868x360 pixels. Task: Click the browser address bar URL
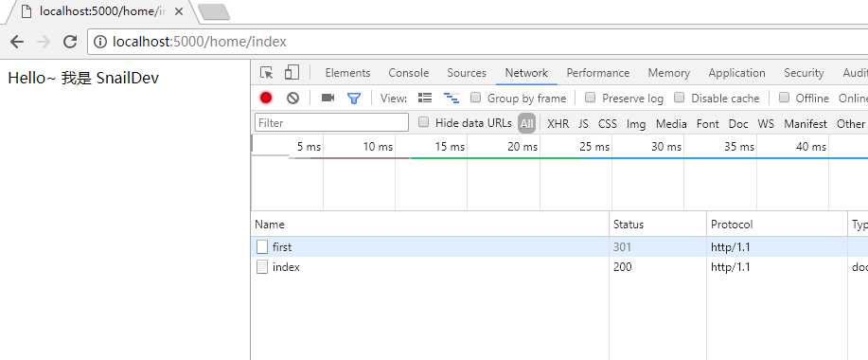(x=200, y=42)
